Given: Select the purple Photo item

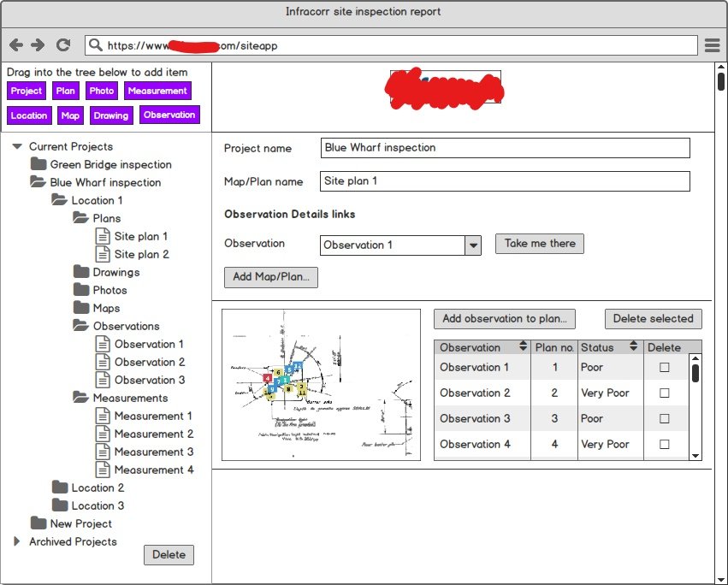Looking at the screenshot, I should (102, 91).
